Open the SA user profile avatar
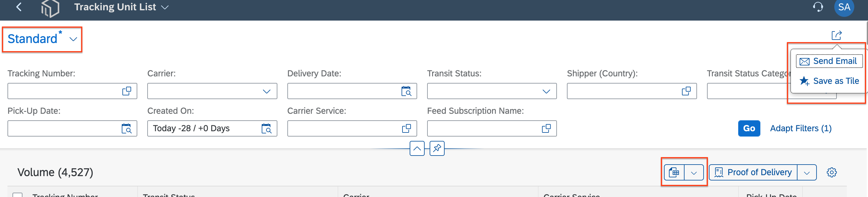The height and width of the screenshot is (197, 868). (x=844, y=7)
